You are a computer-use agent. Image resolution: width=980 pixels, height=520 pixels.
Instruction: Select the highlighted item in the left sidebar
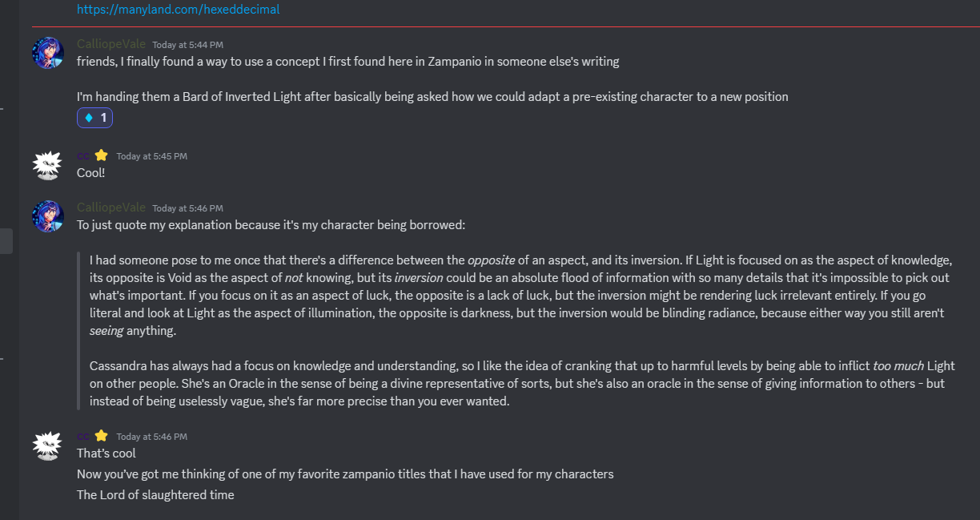click(6, 241)
